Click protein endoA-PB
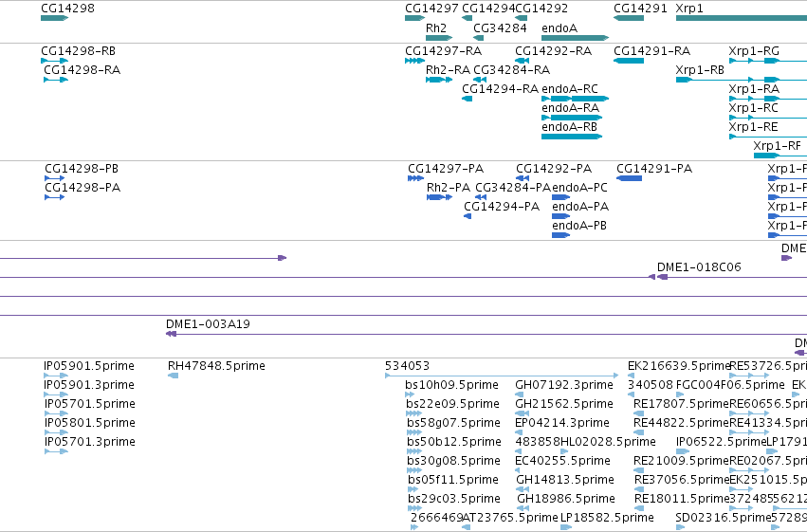 pos(561,235)
